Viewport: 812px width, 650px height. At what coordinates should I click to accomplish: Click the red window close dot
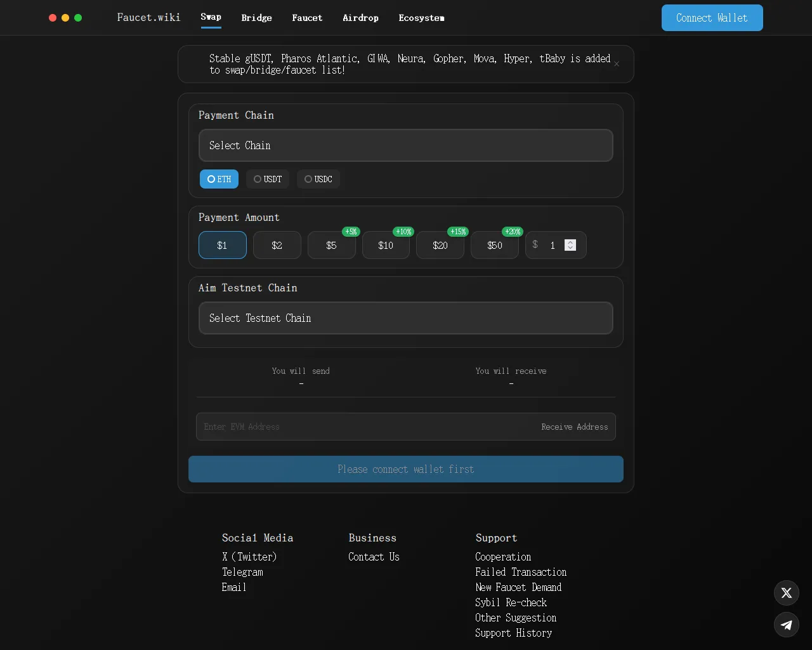pos(53,18)
